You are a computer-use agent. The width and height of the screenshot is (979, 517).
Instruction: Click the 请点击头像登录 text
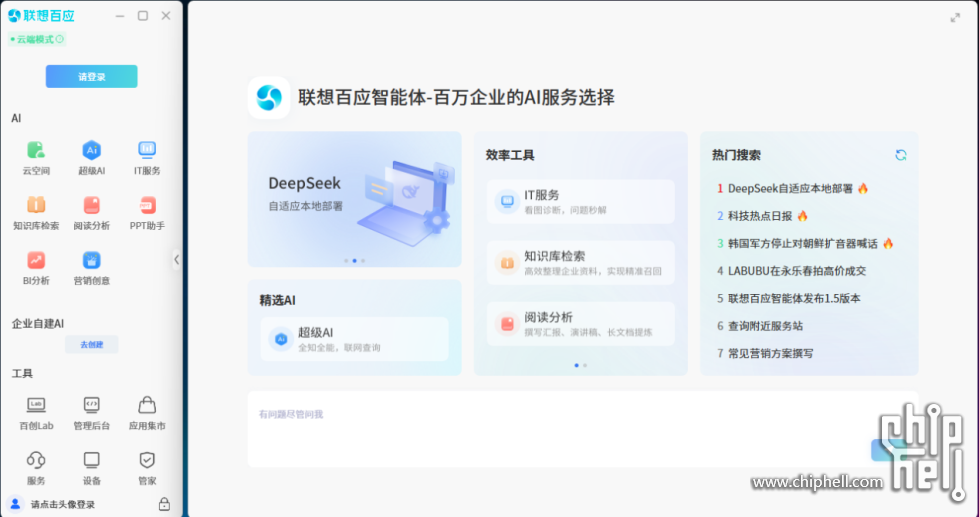point(63,505)
